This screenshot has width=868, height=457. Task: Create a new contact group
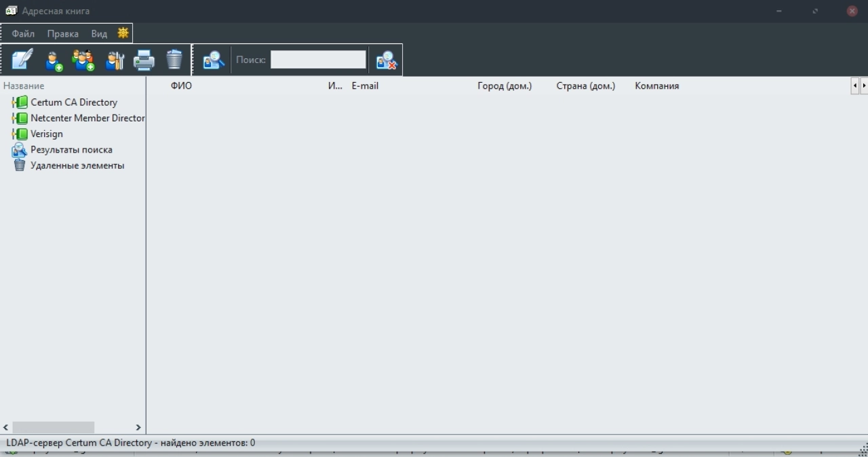pos(83,60)
